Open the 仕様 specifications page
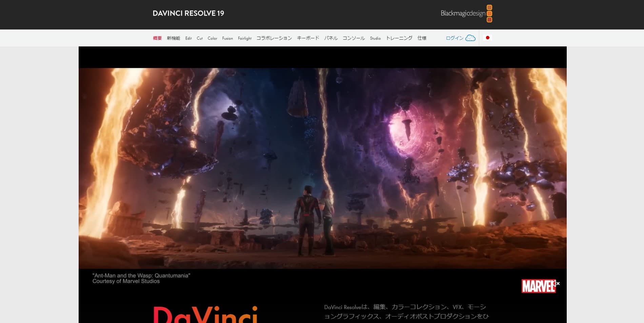The width and height of the screenshot is (644, 323). (422, 38)
